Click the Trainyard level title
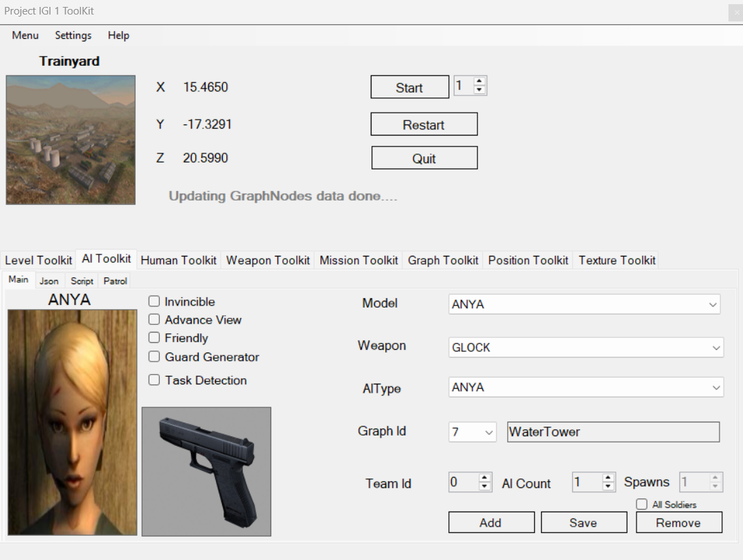 (69, 61)
